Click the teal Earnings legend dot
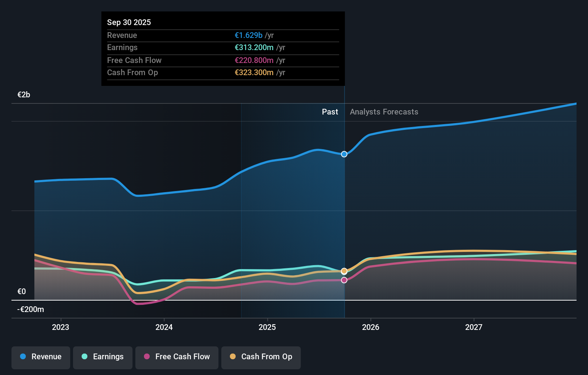Screen dimensions: 588x375 pos(84,357)
